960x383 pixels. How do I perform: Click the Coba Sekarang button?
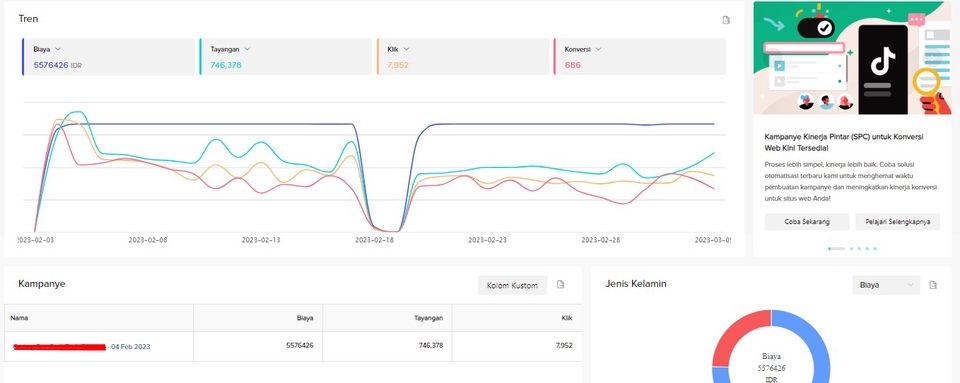pos(806,221)
